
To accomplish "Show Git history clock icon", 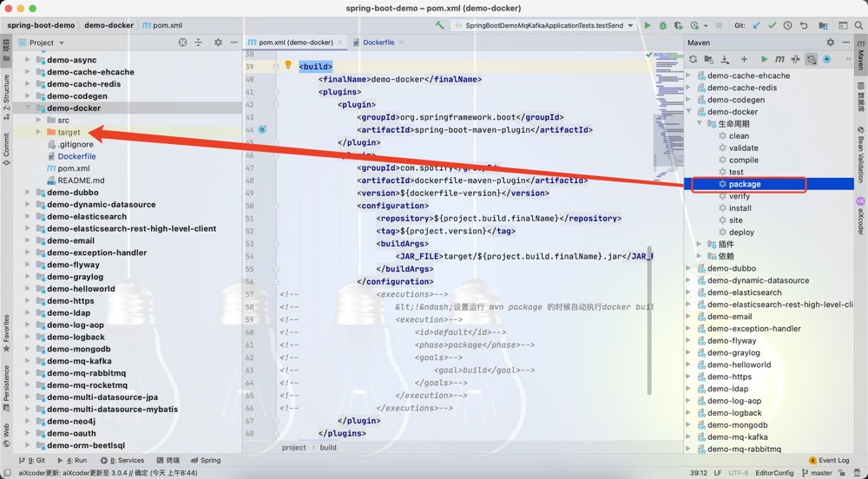I will (x=788, y=25).
